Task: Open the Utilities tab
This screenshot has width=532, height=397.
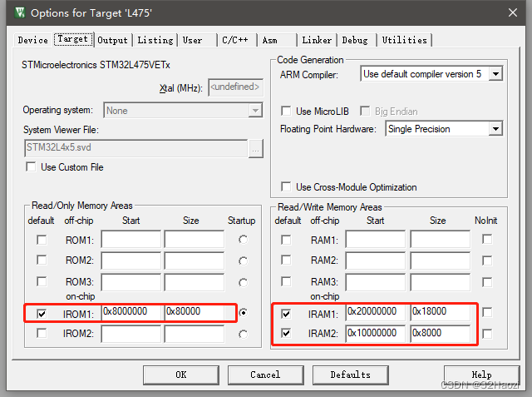Action: pyautogui.click(x=405, y=40)
